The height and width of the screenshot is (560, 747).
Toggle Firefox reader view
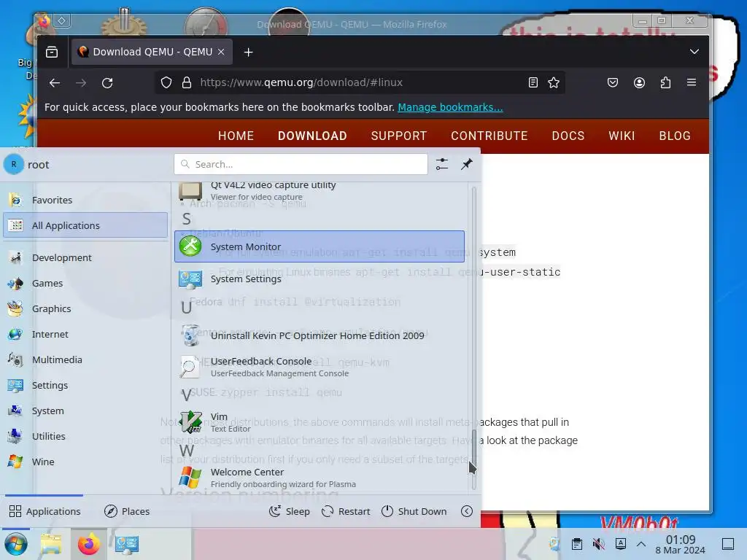tap(533, 83)
